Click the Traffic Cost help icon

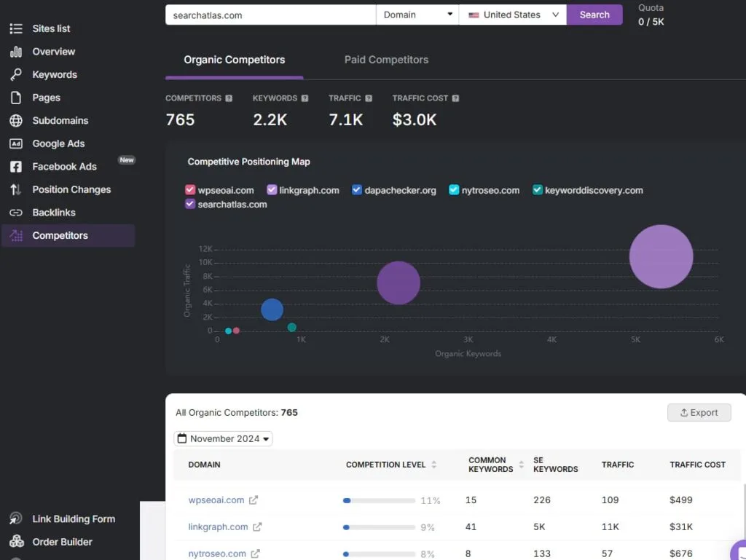[456, 98]
